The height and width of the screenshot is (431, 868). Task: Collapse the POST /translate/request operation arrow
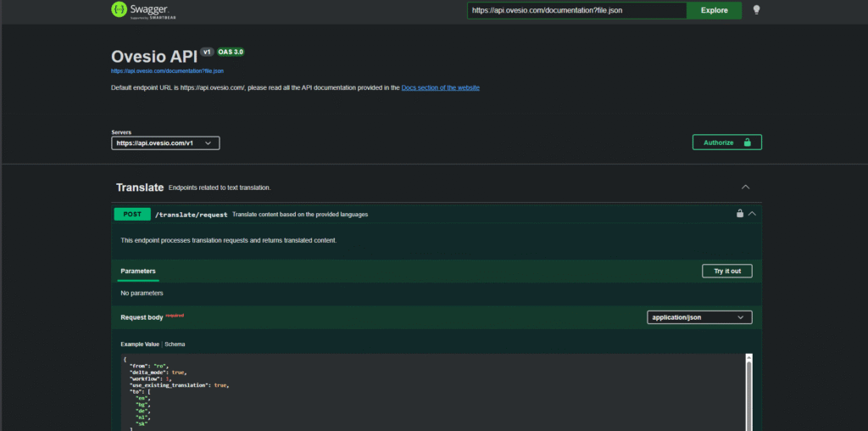(752, 214)
